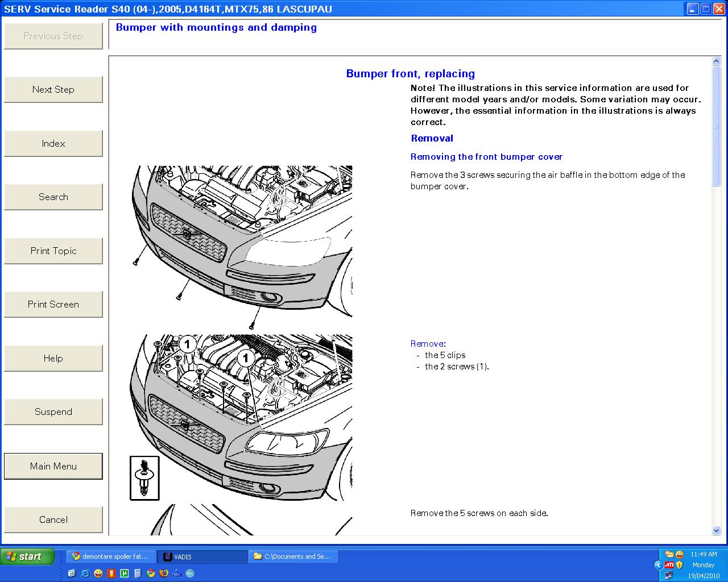The height and width of the screenshot is (582, 728).
Task: Return to the Main Menu
Action: (53, 466)
